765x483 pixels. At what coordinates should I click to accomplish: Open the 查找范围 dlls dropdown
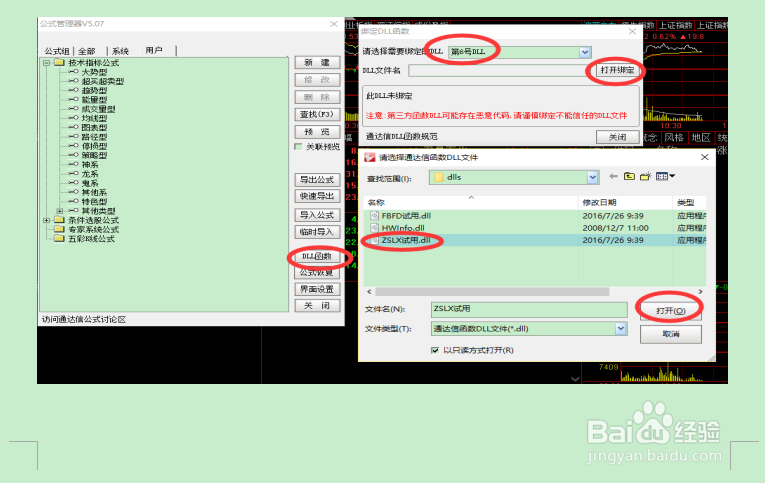tap(592, 177)
